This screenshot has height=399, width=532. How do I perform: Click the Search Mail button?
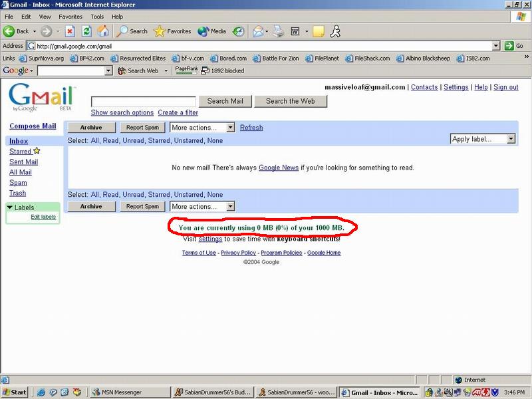point(225,101)
